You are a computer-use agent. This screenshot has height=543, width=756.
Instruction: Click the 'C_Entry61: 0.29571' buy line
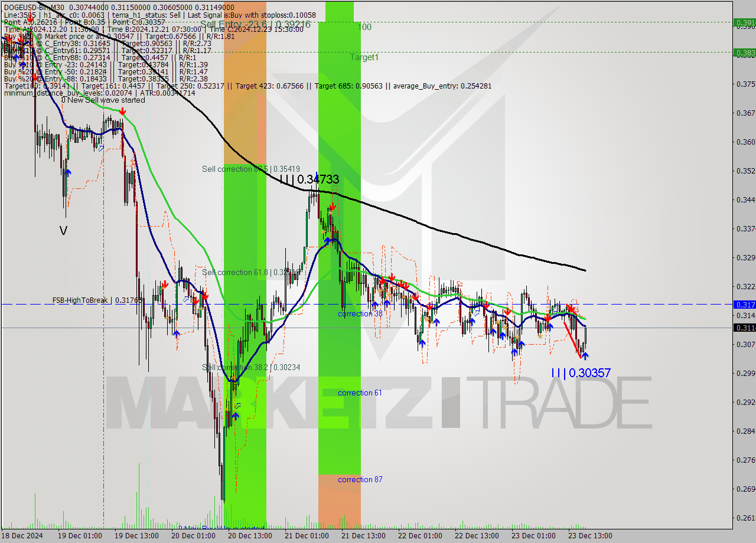coord(107,51)
